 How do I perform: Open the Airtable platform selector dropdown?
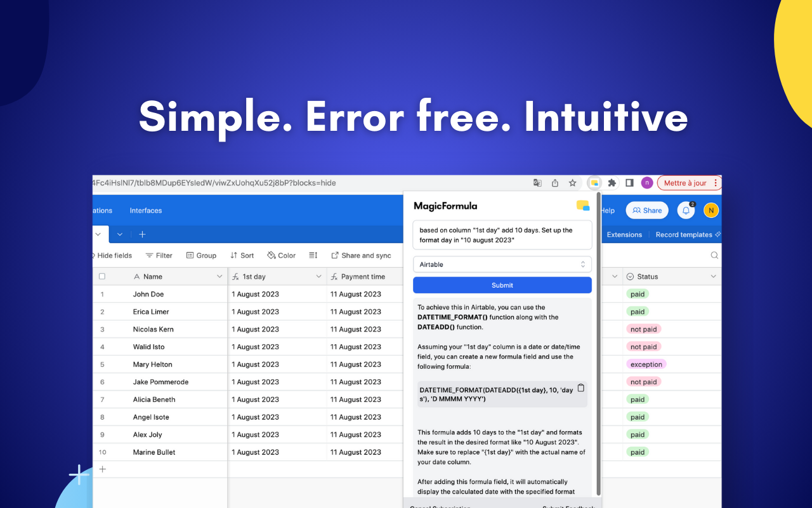pos(502,264)
